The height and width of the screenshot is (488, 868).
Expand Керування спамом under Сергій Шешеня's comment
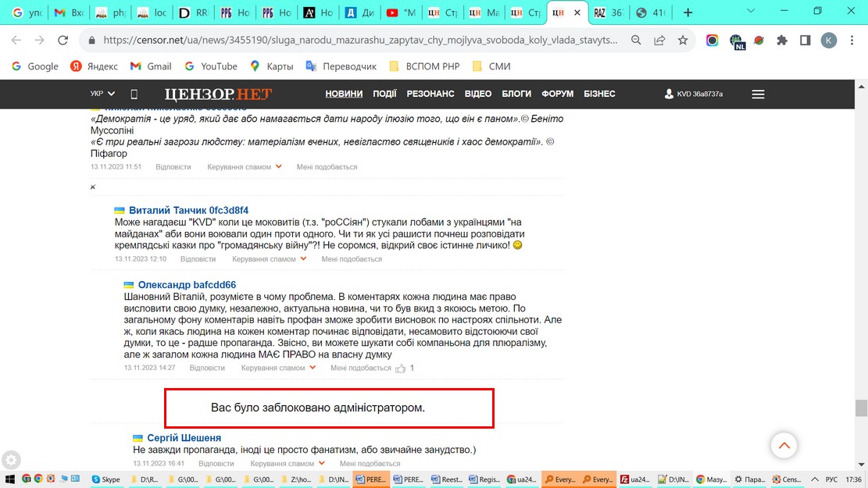click(x=288, y=464)
